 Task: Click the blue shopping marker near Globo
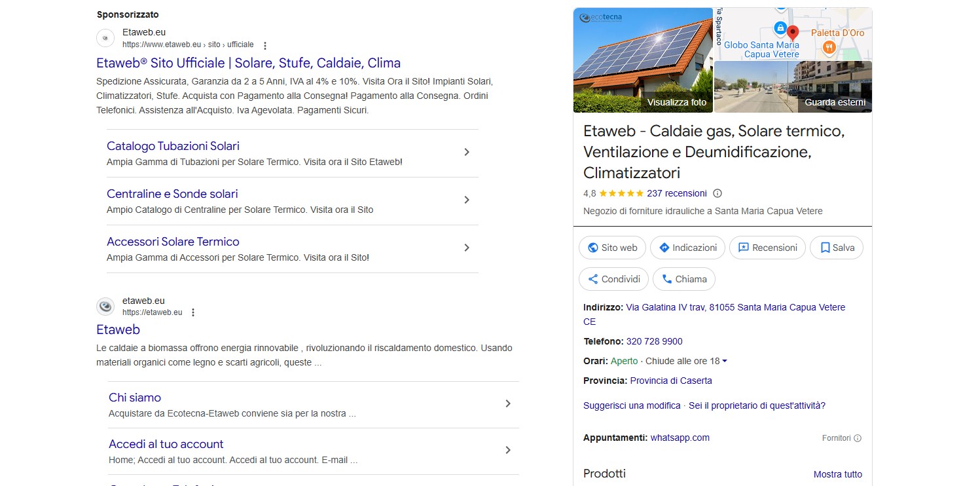coord(780,28)
